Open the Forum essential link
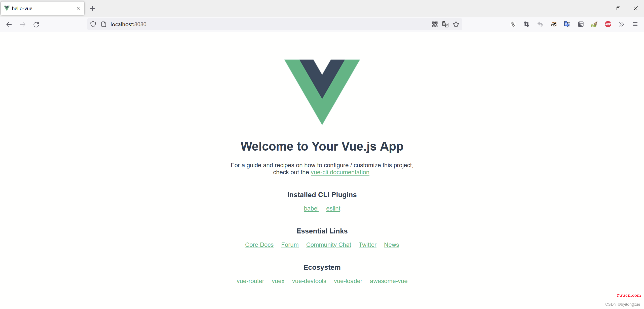 (290, 245)
